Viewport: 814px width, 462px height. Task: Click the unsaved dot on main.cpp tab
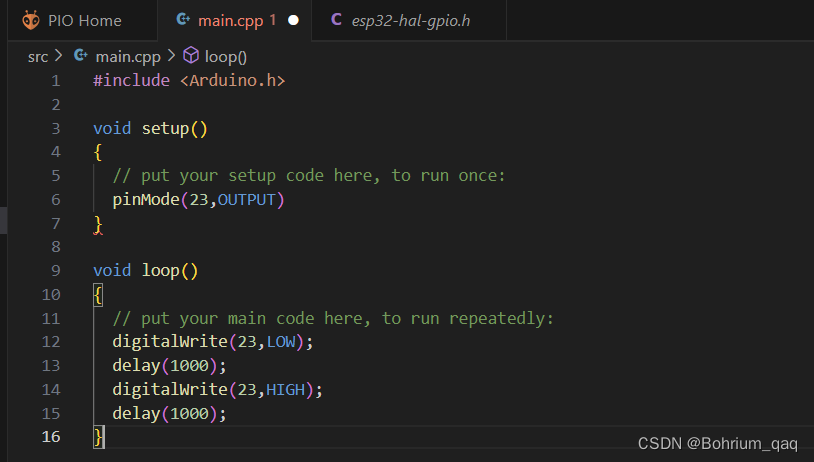293,20
